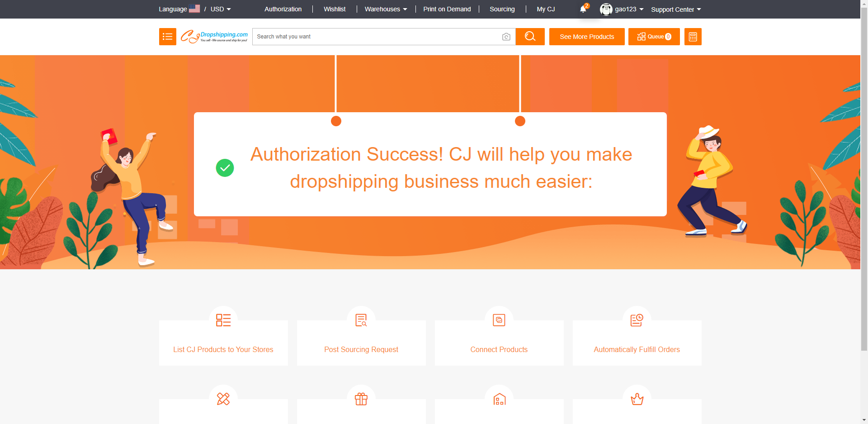
Task: Focus the Search what you want field
Action: tap(375, 37)
